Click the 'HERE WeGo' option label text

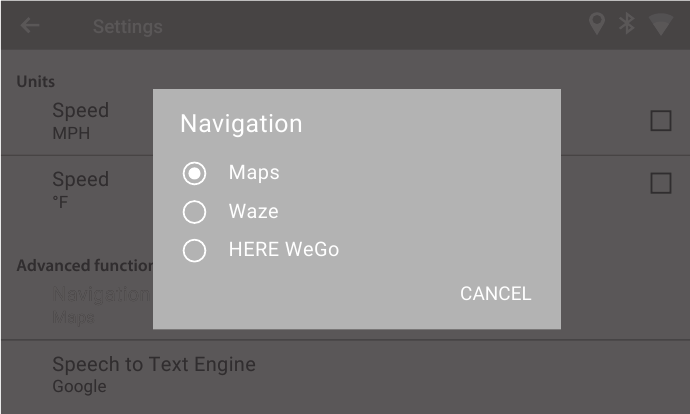(x=284, y=250)
